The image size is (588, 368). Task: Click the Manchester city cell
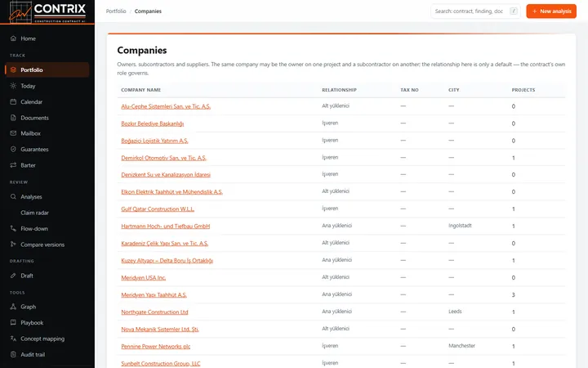tap(461, 346)
